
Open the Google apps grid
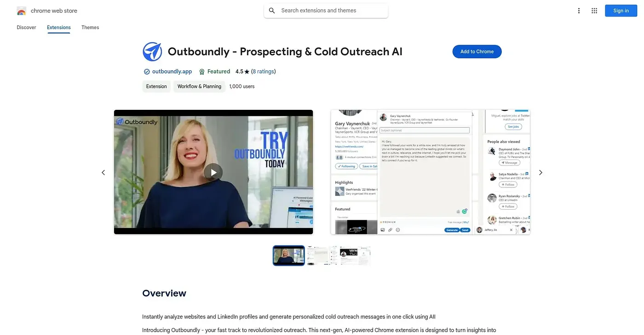594,11
